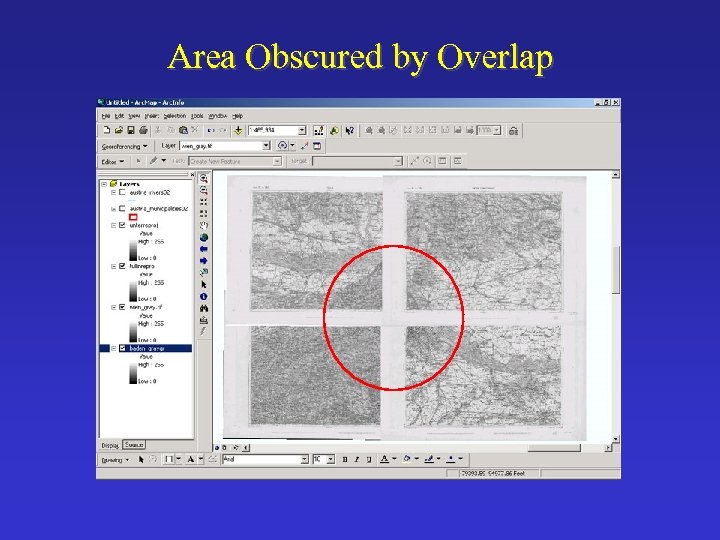The width and height of the screenshot is (720, 540).
Task: Collapse the tullnrepro layer legend
Action: point(113,266)
